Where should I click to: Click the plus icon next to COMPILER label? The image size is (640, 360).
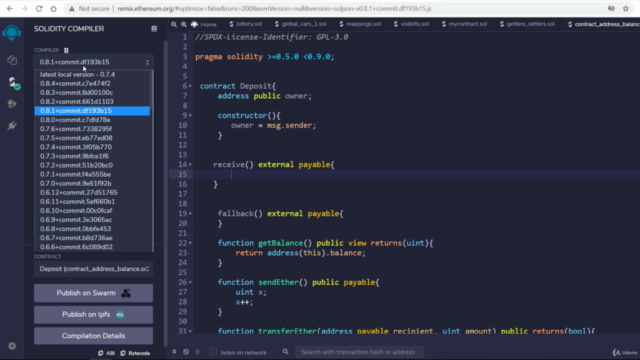point(66,50)
